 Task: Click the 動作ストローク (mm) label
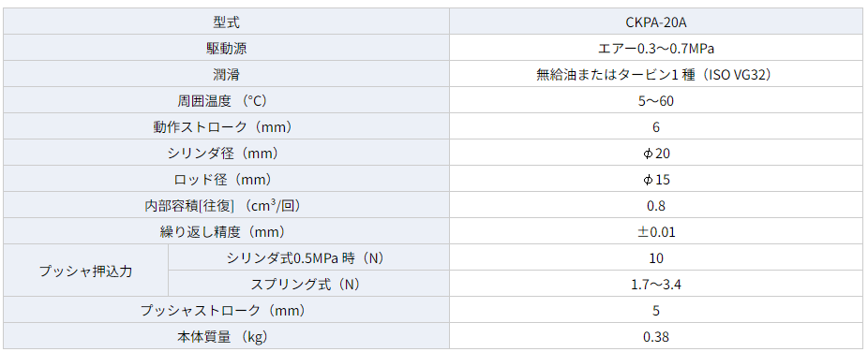[227, 126]
